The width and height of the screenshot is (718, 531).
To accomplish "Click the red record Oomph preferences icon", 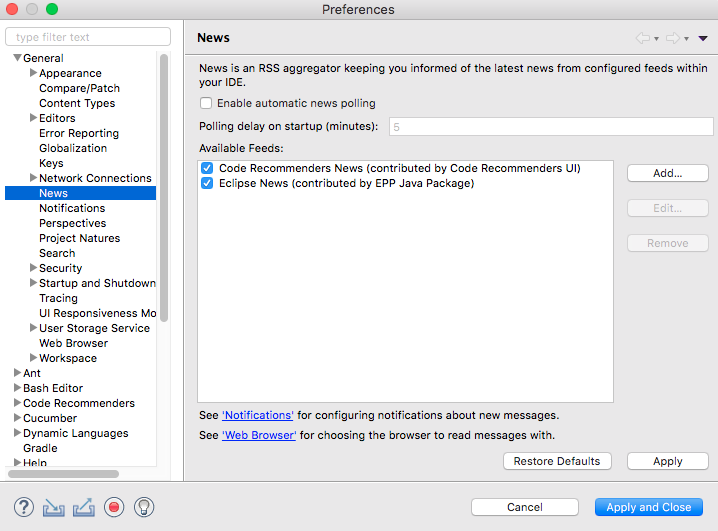I will (114, 507).
